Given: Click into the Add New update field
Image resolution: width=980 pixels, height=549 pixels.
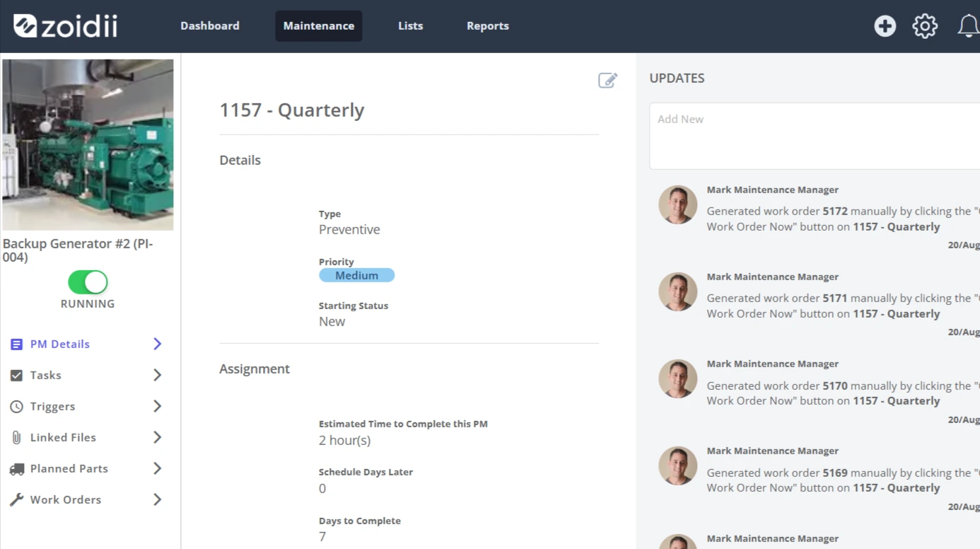Looking at the screenshot, I should tap(815, 136).
